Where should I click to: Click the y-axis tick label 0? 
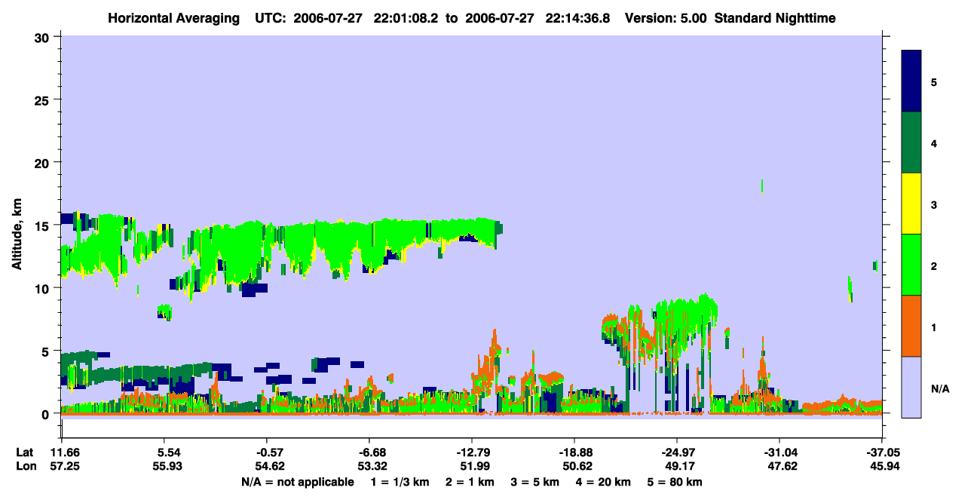tap(47, 413)
